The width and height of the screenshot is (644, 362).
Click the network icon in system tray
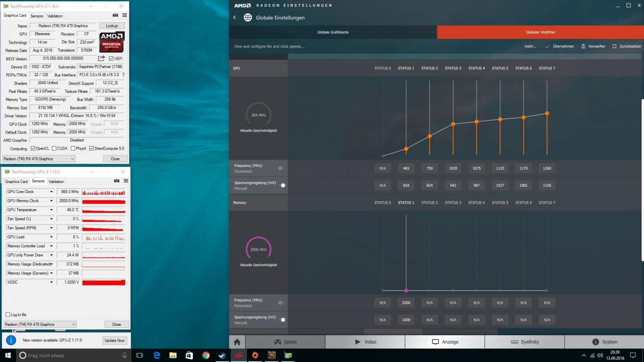[x=592, y=355]
